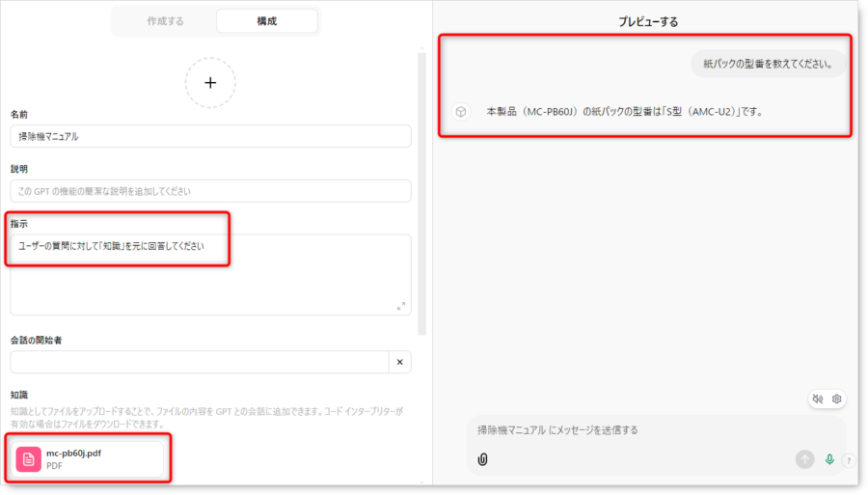Click the 会話の開始者 input field
Viewport: 868px width, 495px height.
pos(198,362)
